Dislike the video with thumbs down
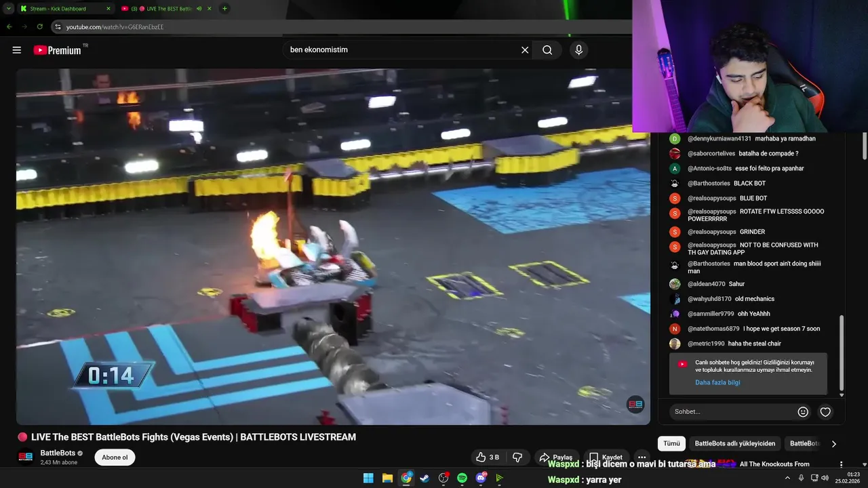Viewport: 868px width, 488px height. (x=517, y=457)
